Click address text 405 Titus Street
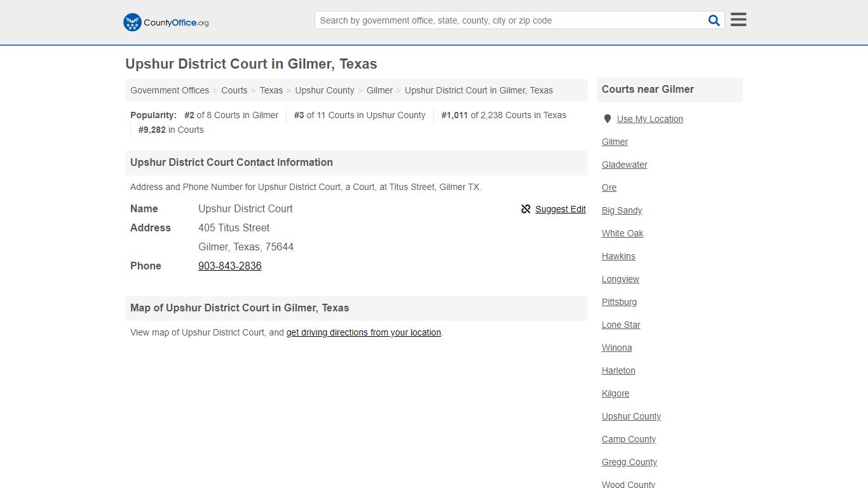Viewport: 868px width, 488px height. [x=234, y=227]
